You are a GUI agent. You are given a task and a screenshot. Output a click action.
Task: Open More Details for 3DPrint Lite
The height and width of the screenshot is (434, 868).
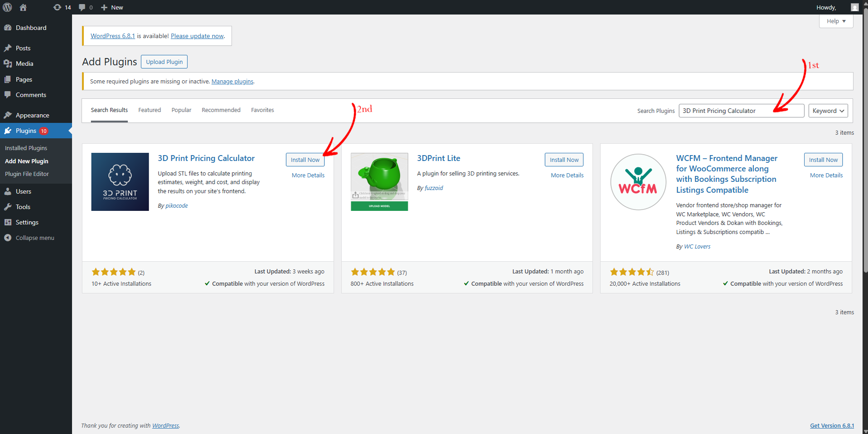pos(567,175)
